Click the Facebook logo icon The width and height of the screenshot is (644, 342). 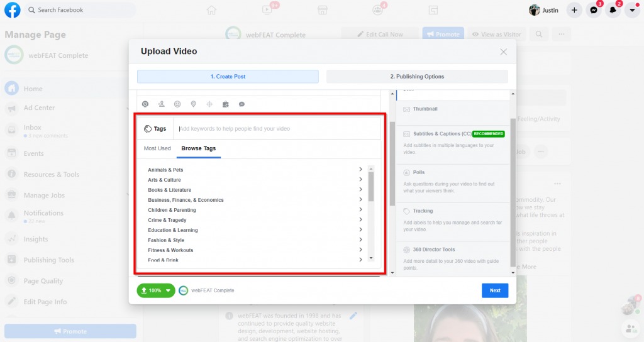[x=13, y=10]
